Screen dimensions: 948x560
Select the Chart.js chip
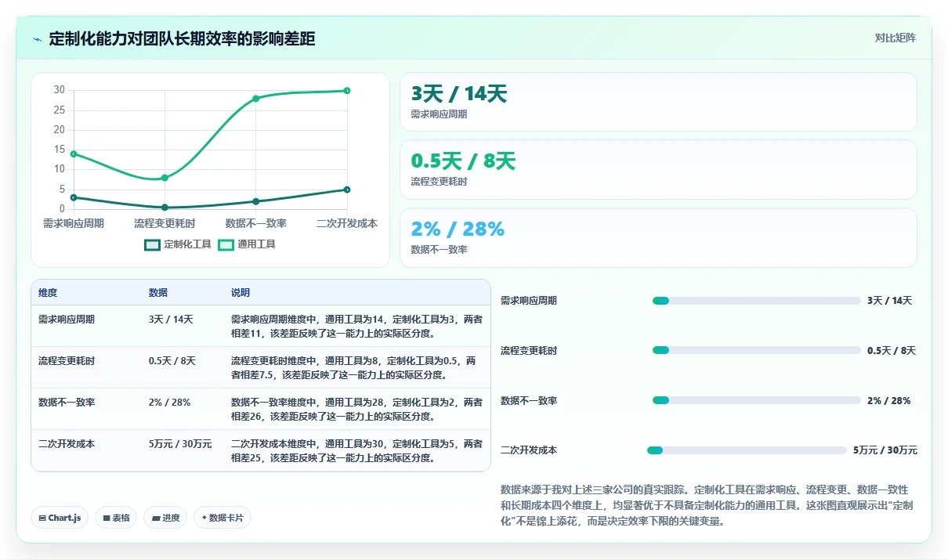click(60, 518)
